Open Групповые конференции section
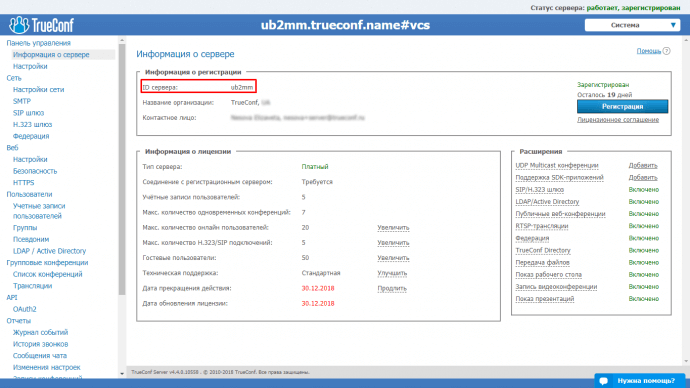The image size is (690, 388). [47, 263]
